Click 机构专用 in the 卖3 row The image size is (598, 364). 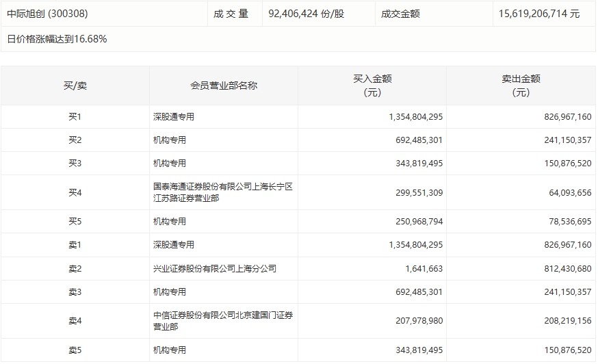[x=169, y=292]
